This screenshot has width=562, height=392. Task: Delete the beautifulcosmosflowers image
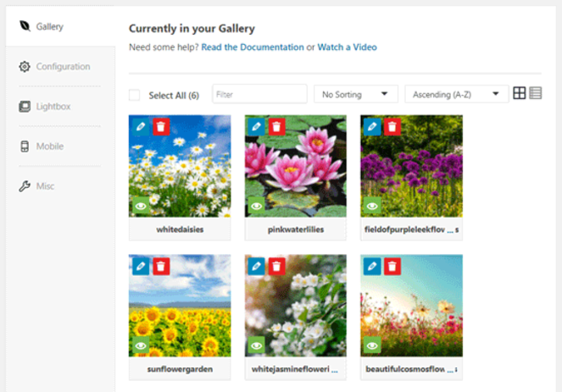392,267
